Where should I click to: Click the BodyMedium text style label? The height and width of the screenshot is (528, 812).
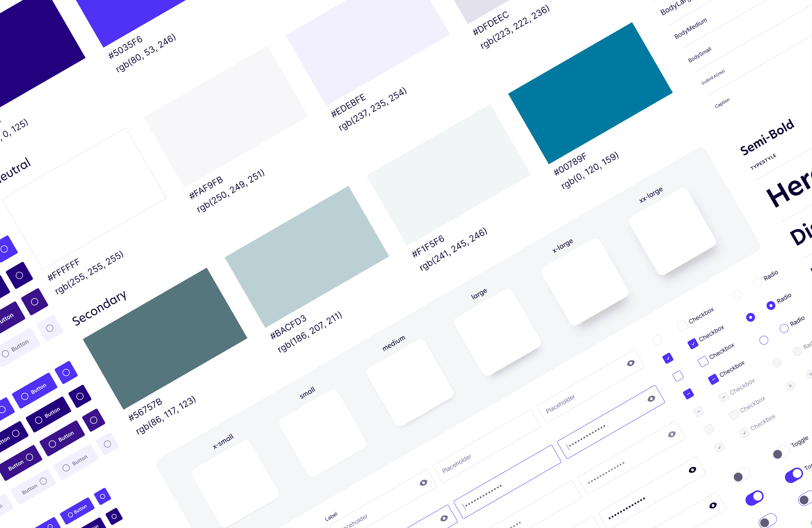pyautogui.click(x=691, y=28)
